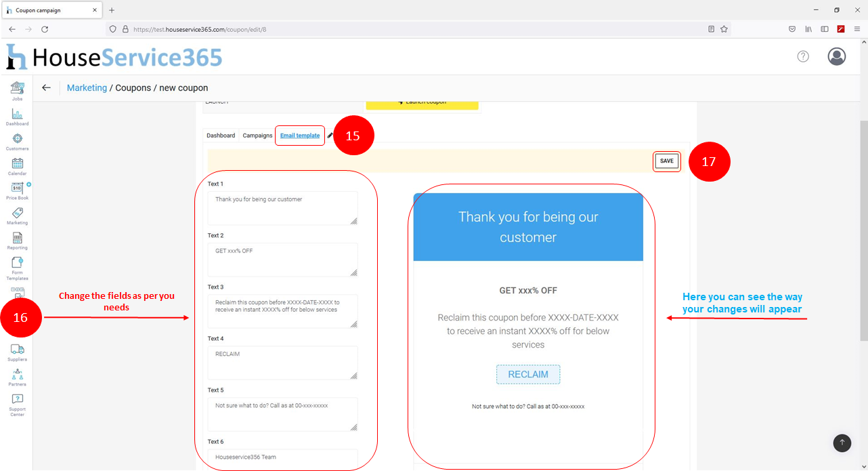Switch to the coupon Dashboard tab
Image resolution: width=868 pixels, height=471 pixels.
pyautogui.click(x=221, y=136)
